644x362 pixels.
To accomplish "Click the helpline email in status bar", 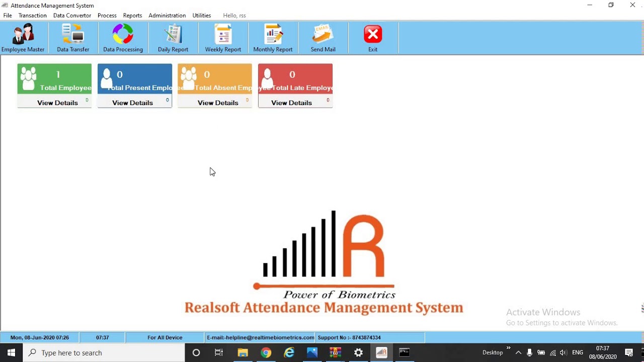I will [260, 337].
